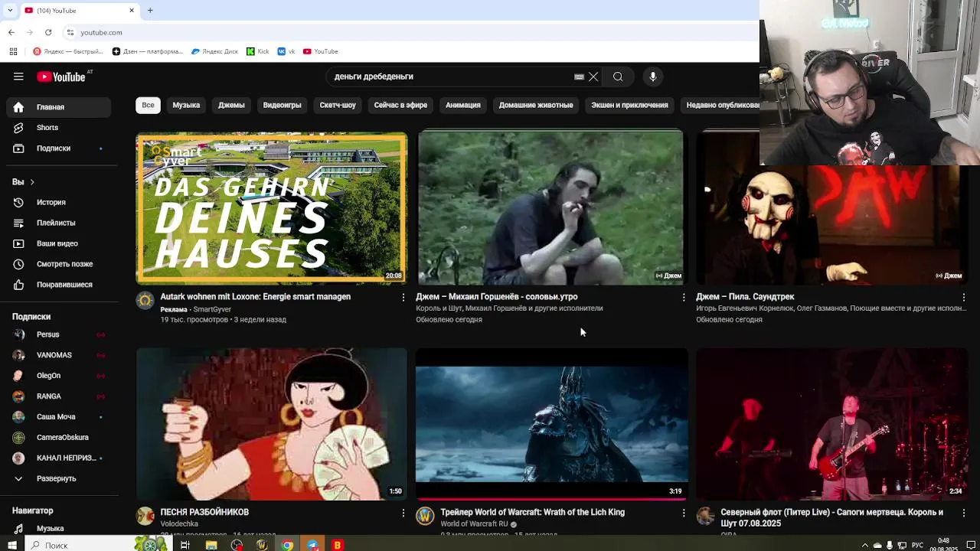The width and height of the screenshot is (980, 551).
Task: Open Task View on the taskbar
Action: [x=185, y=545]
